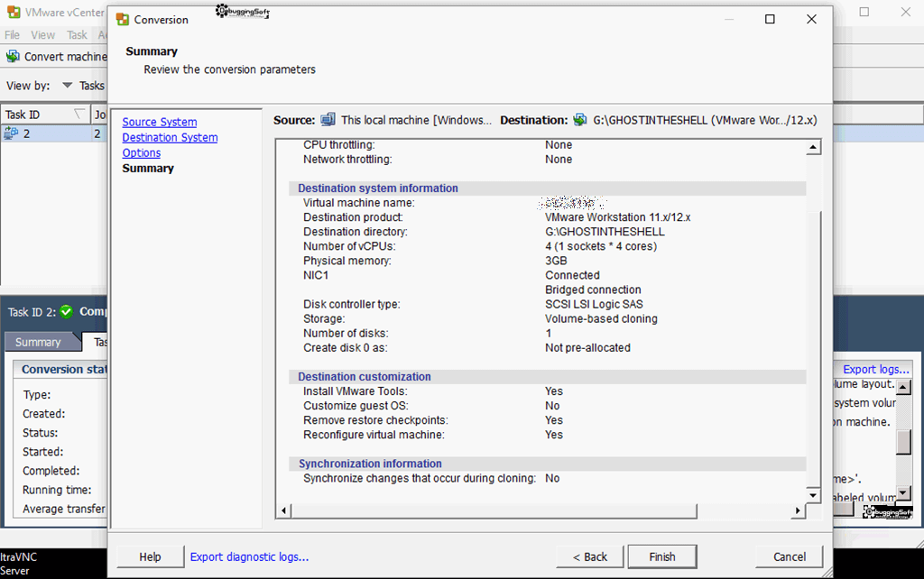This screenshot has height=579, width=924.
Task: Click the 'Bridged connection' value
Action: (593, 289)
